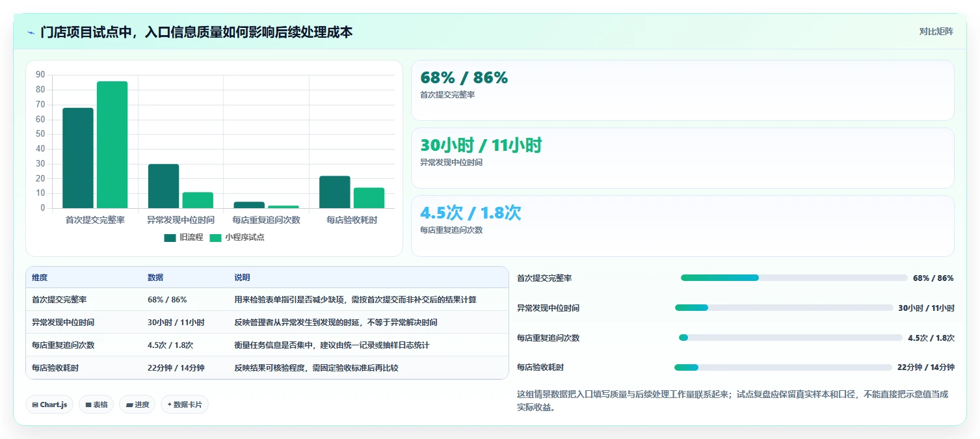
Task: Select the 每店验收耗时 table row cell
Action: tap(55, 368)
